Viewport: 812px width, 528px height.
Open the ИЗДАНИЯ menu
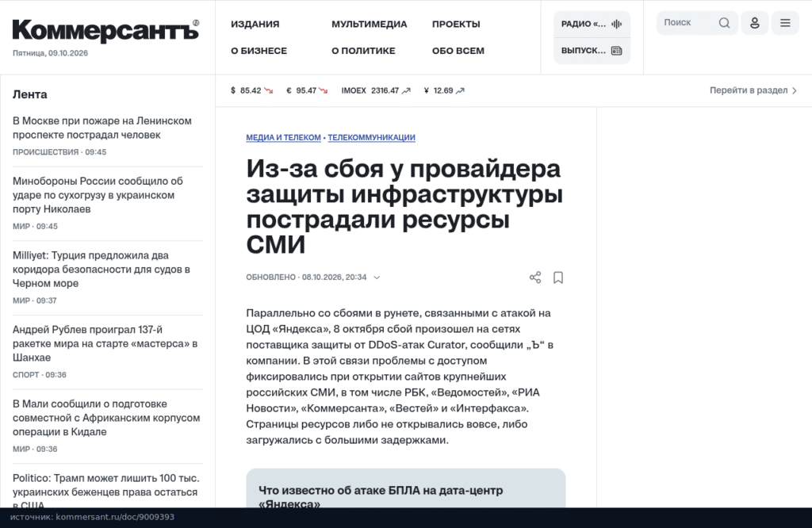(x=255, y=24)
